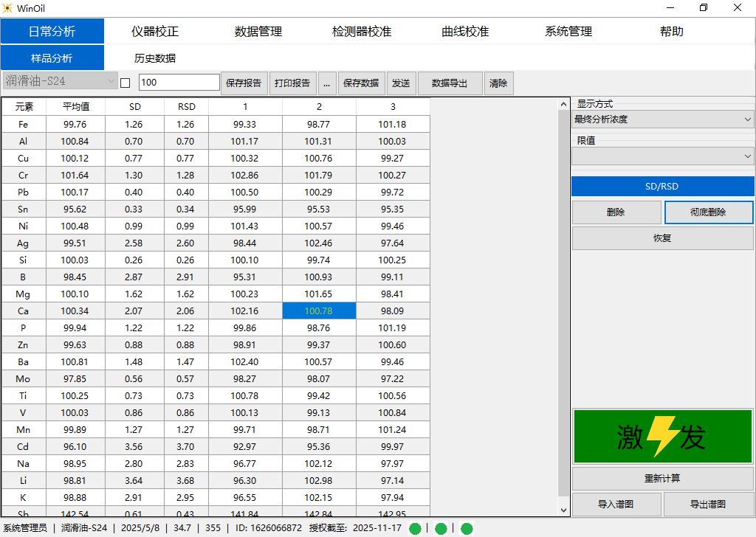Click the 清除 button
756x537 pixels.
tap(498, 83)
